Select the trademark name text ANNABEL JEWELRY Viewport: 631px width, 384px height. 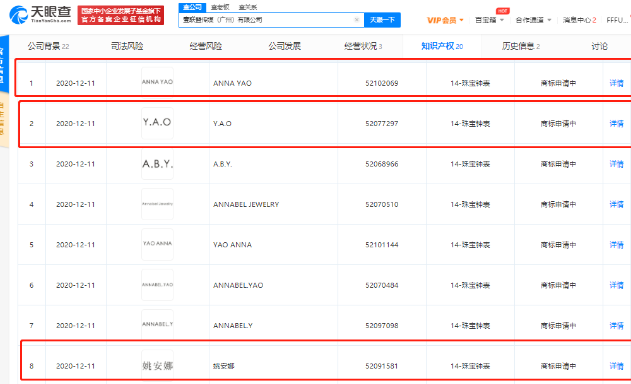246,204
